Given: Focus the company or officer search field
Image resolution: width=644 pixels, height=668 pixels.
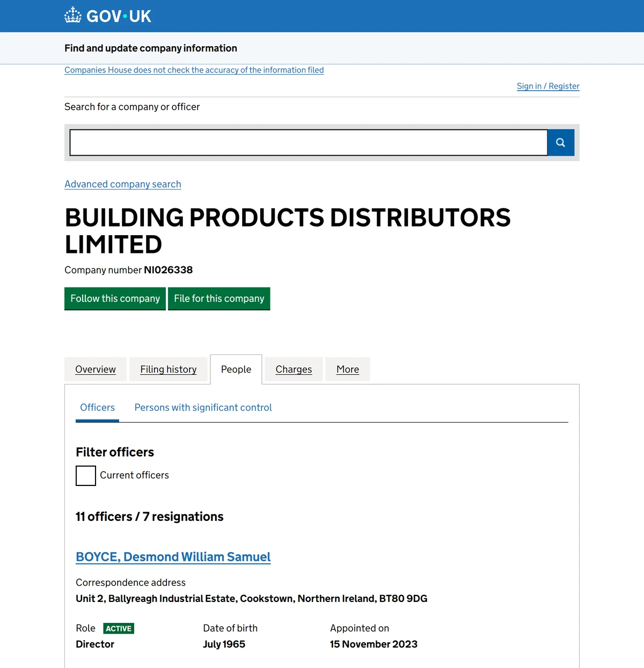Looking at the screenshot, I should click(309, 142).
